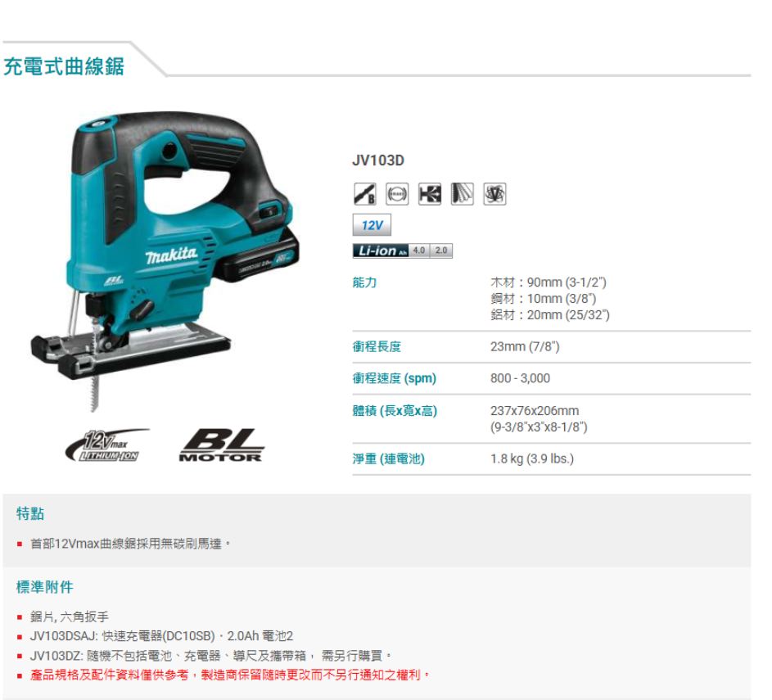Select the 2.0 Ah battery option
The width and height of the screenshot is (772, 700).
(441, 251)
